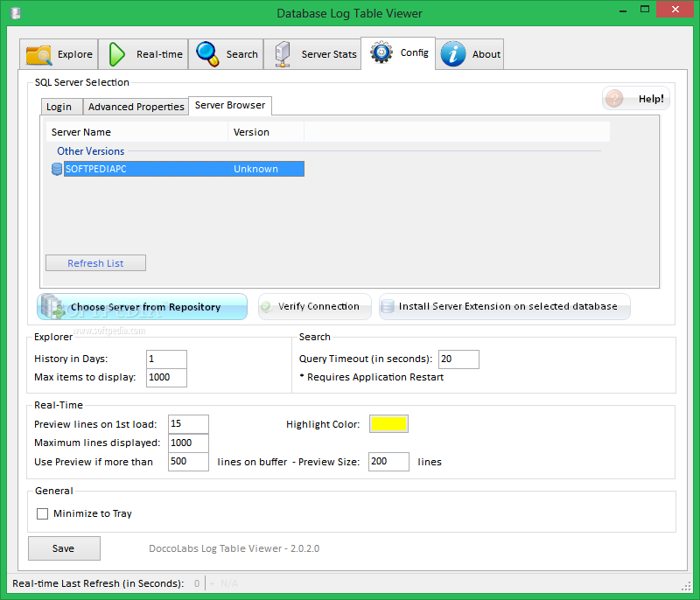The image size is (700, 600).
Task: Toggle the Minimize to Tray checkbox
Action: pyautogui.click(x=42, y=514)
